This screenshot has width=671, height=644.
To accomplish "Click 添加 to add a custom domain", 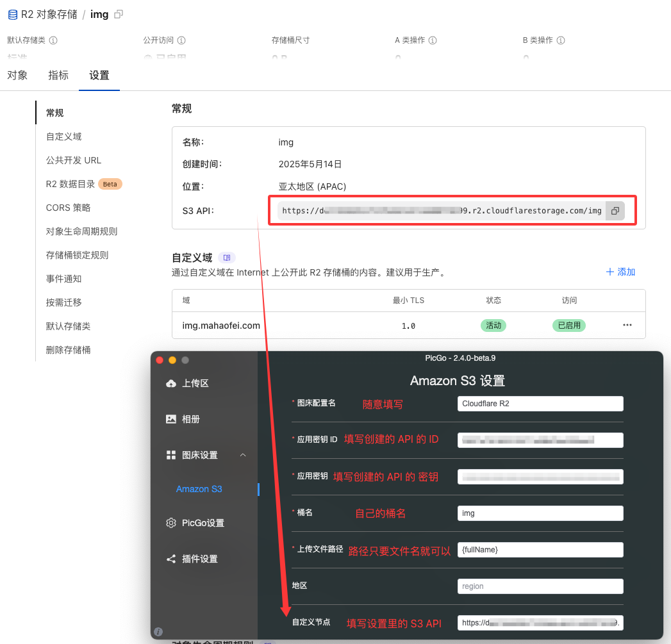I will pyautogui.click(x=620, y=272).
